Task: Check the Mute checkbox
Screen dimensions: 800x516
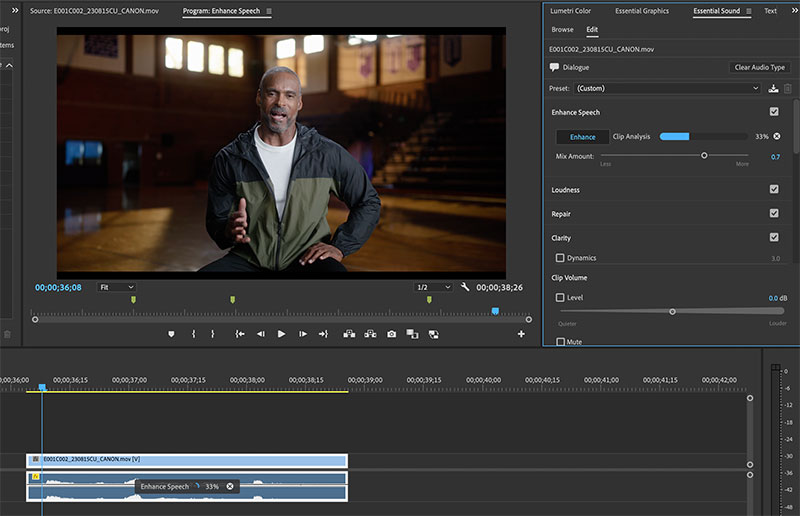Action: [560, 341]
